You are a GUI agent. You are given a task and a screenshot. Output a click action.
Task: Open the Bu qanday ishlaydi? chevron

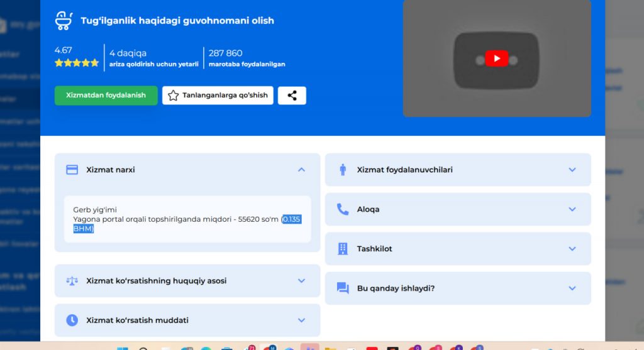click(572, 288)
